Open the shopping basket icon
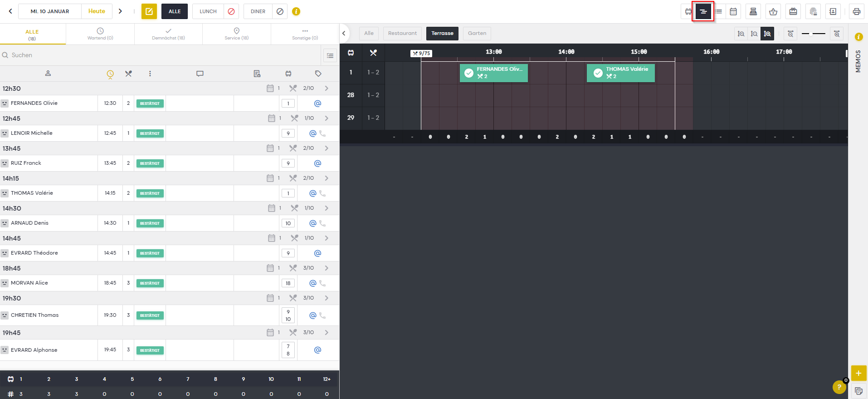The height and width of the screenshot is (399, 868). [x=773, y=11]
